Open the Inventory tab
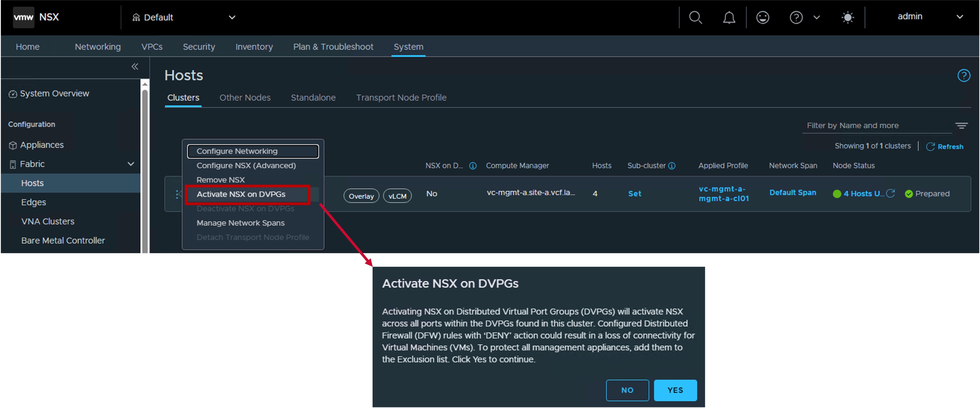This screenshot has width=980, height=408. [x=254, y=47]
